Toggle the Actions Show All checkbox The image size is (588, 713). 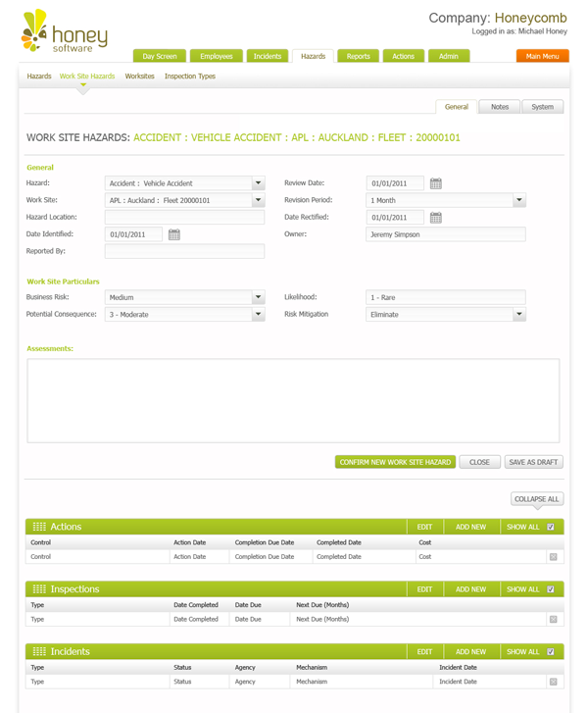point(551,527)
